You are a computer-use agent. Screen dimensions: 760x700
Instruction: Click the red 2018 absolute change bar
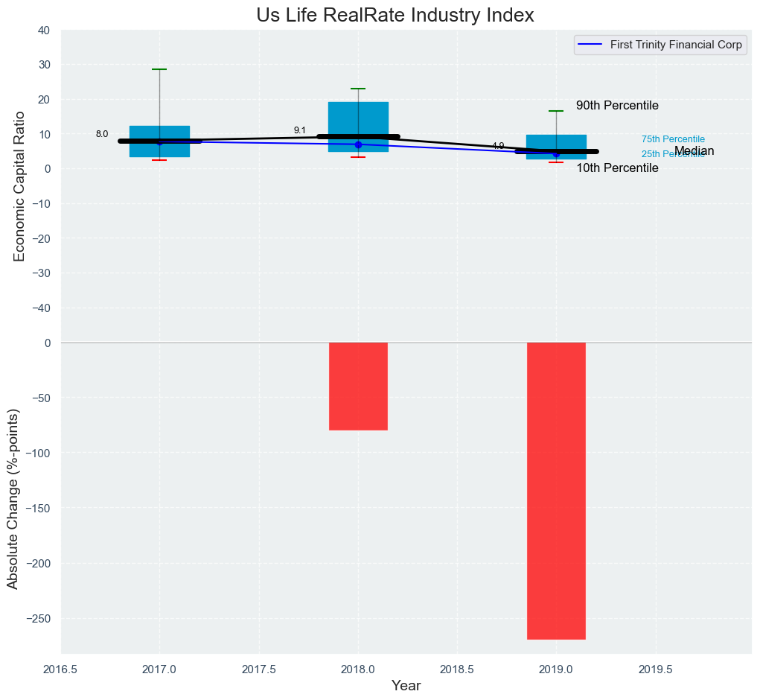358,386
